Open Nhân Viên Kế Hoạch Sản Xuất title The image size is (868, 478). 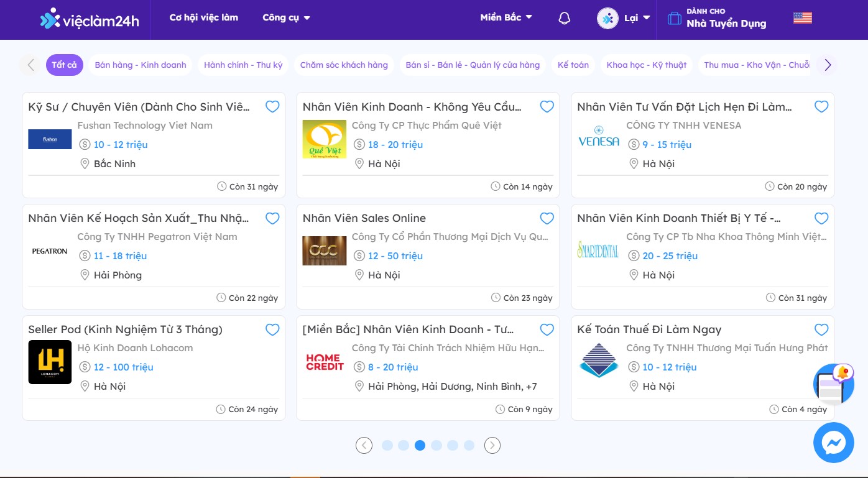coord(139,218)
